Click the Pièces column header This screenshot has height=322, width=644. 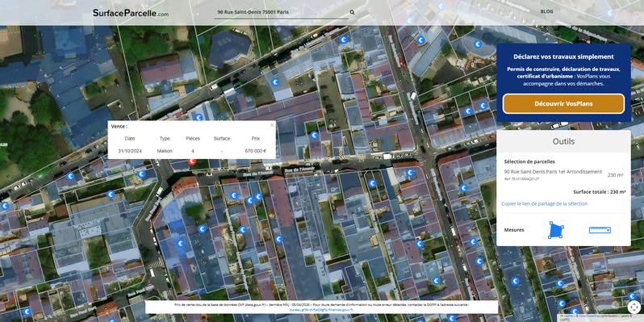click(193, 139)
